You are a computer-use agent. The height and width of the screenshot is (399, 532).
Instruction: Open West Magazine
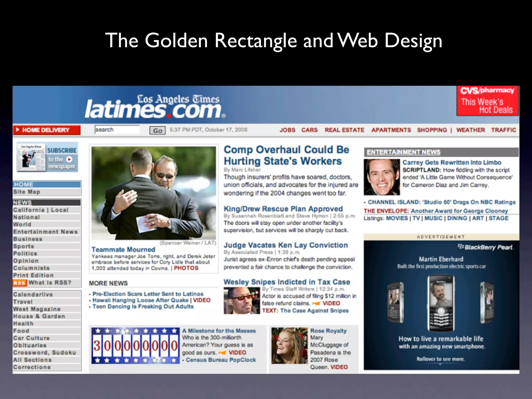(37, 309)
